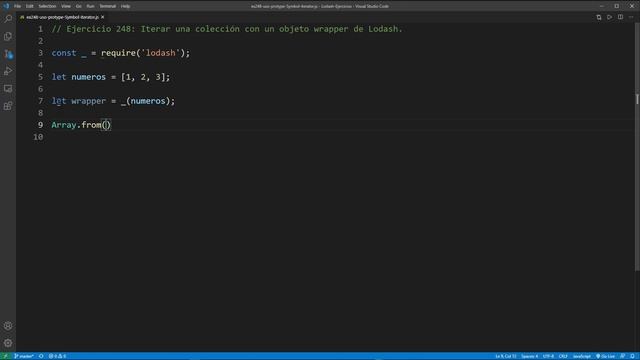Click the vertical editor scrollbar
The image size is (640, 360).
pos(637,147)
